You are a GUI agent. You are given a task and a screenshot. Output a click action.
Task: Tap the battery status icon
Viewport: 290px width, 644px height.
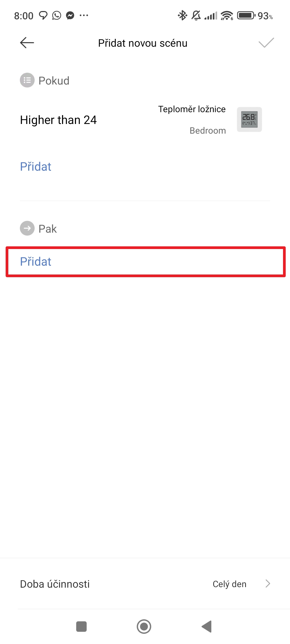tap(246, 16)
